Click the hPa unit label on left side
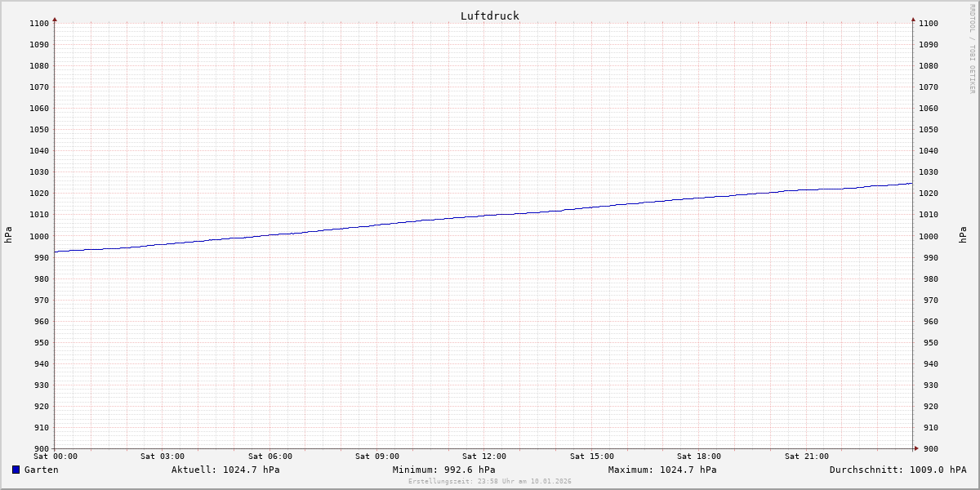 pyautogui.click(x=8, y=235)
